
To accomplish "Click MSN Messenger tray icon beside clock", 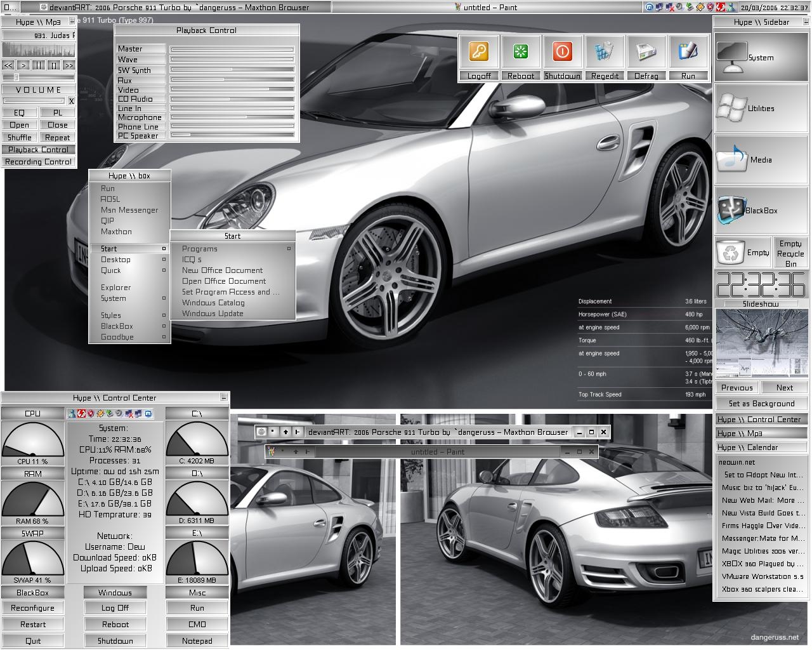I will (x=730, y=7).
